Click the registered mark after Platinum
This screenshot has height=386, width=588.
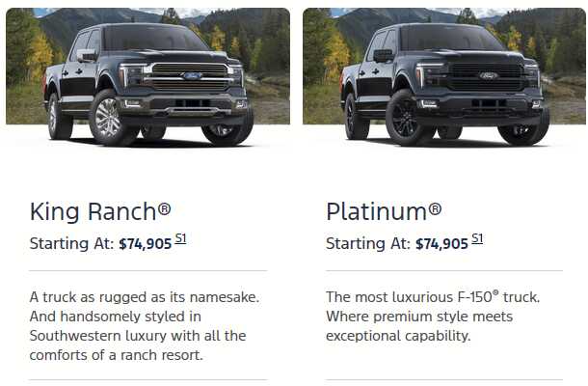(x=435, y=208)
